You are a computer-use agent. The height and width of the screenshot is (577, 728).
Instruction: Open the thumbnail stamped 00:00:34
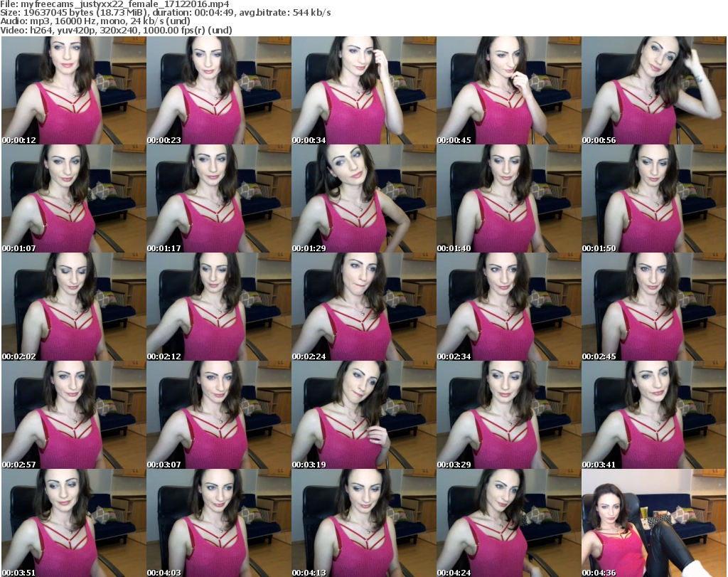tap(363, 90)
